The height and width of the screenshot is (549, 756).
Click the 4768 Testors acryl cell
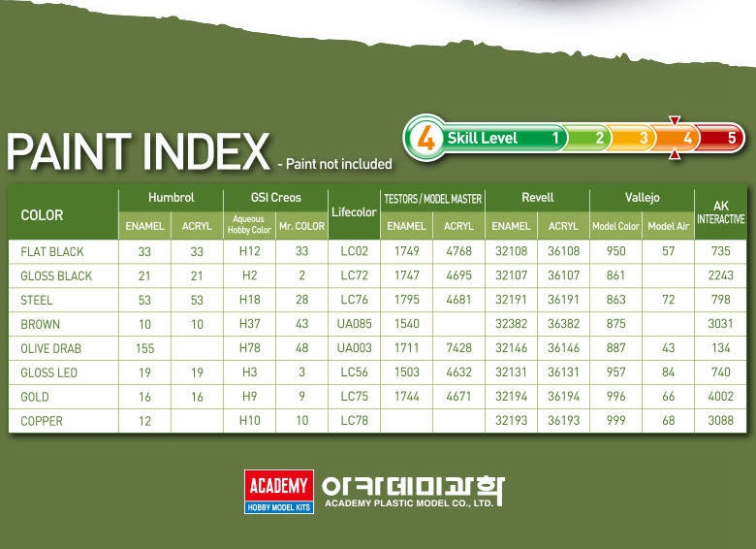458,251
